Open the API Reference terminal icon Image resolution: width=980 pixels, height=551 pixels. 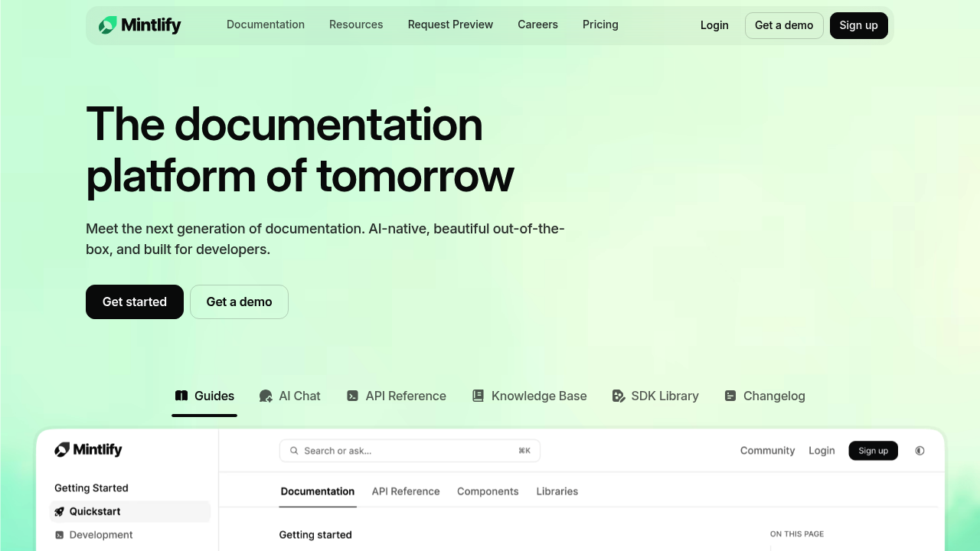pyautogui.click(x=352, y=396)
